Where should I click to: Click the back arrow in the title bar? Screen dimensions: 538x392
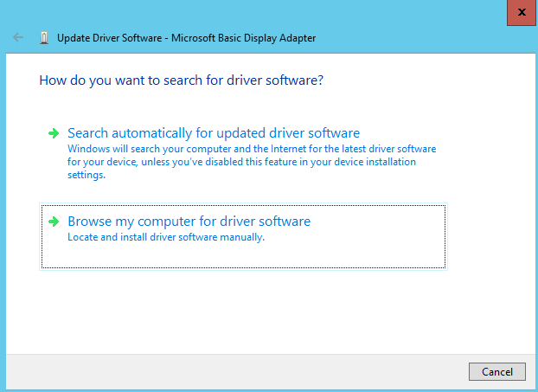point(18,37)
